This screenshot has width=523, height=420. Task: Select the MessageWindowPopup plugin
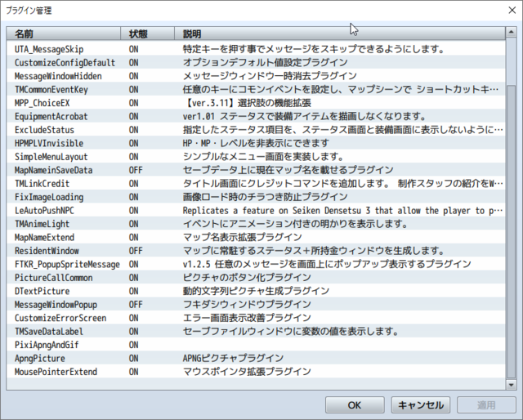pyautogui.click(x=256, y=305)
